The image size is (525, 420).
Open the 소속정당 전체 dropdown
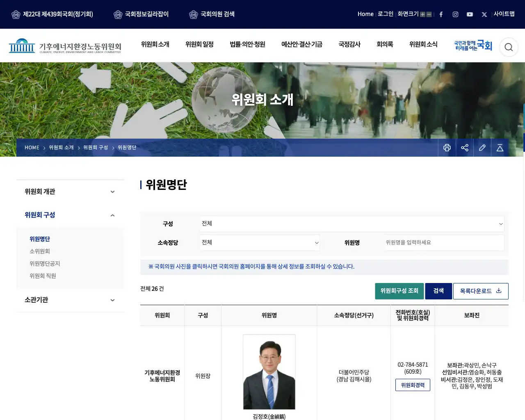[x=260, y=243]
